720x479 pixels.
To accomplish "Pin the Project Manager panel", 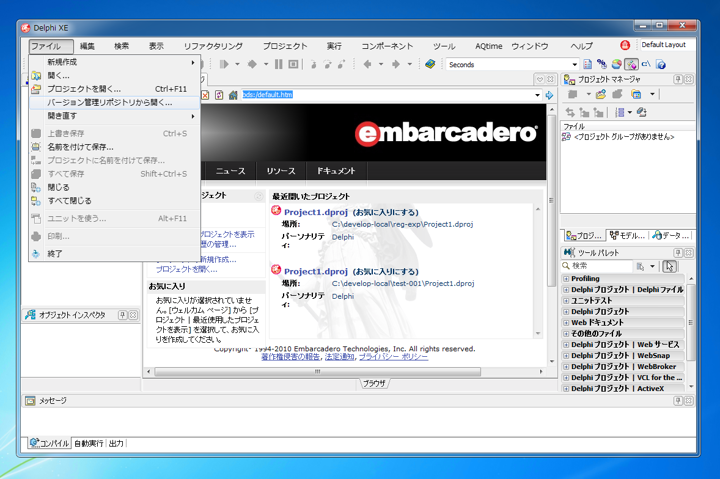I will pyautogui.click(x=678, y=79).
